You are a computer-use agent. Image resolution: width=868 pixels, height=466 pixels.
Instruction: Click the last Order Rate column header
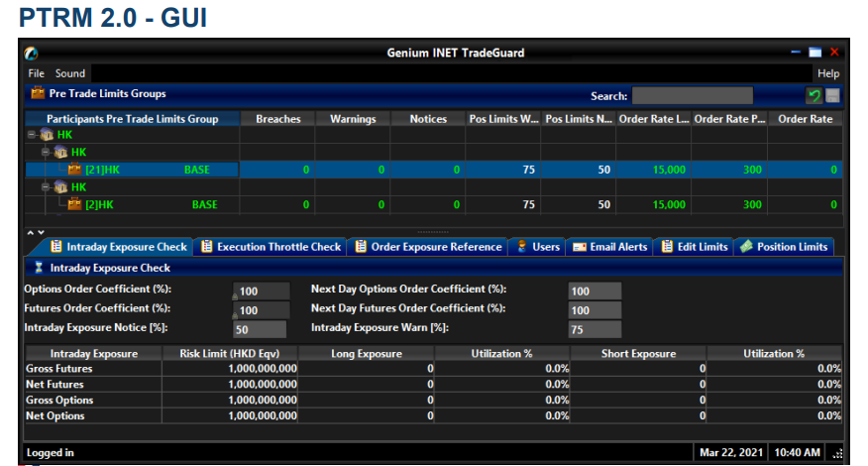pos(805,119)
